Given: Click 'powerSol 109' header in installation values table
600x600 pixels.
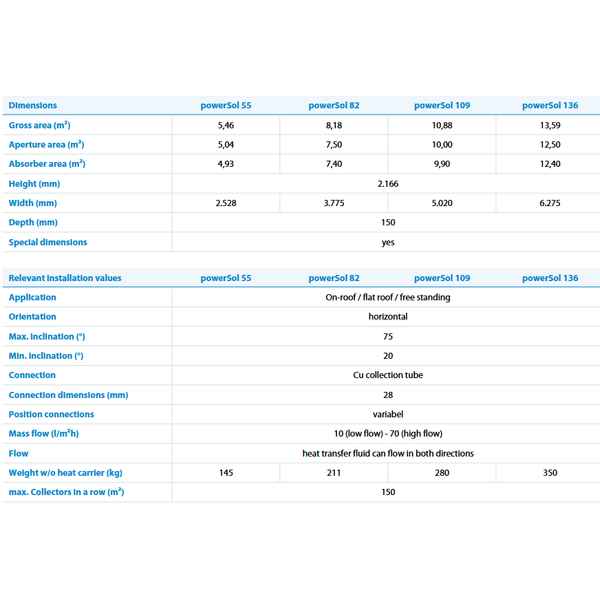Looking at the screenshot, I should click(442, 278).
